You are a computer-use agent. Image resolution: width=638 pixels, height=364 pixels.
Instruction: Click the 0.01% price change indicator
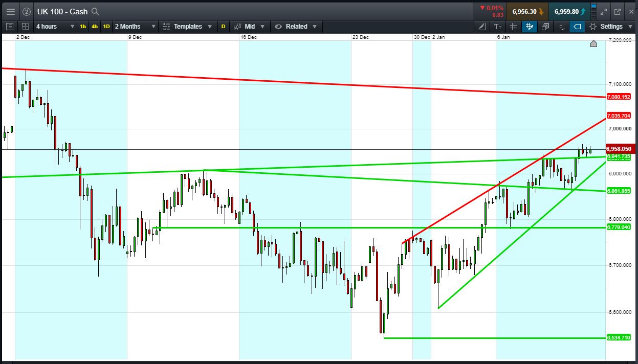point(492,8)
